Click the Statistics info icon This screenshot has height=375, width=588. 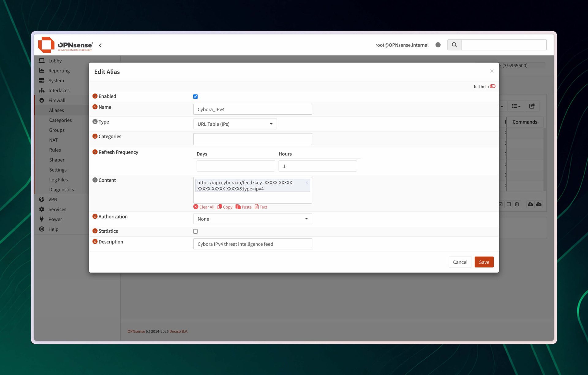[x=95, y=231]
